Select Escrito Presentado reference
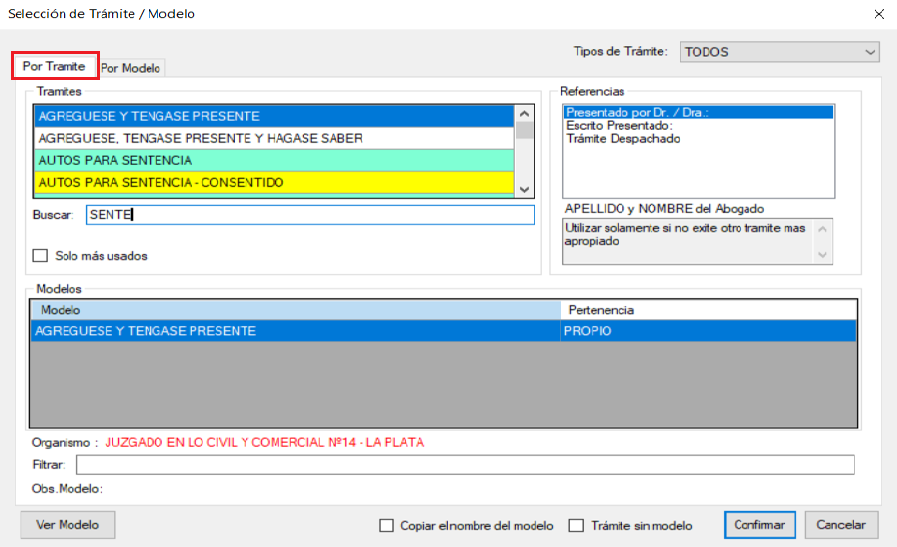897x547 pixels. point(616,126)
